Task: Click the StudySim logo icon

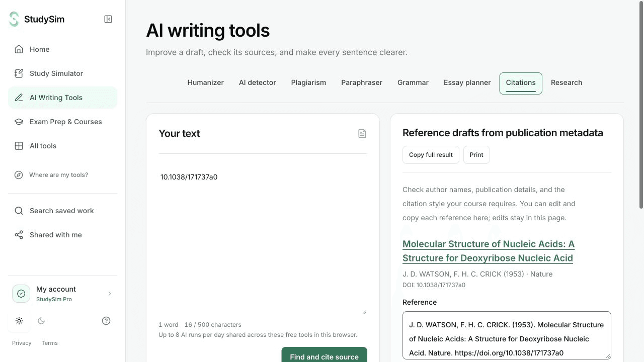Action: [x=14, y=19]
